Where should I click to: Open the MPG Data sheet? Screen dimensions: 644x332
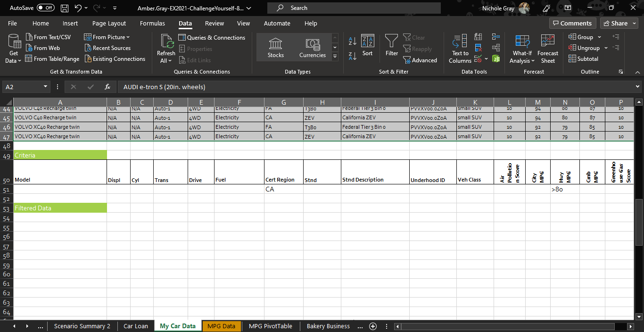coord(222,326)
